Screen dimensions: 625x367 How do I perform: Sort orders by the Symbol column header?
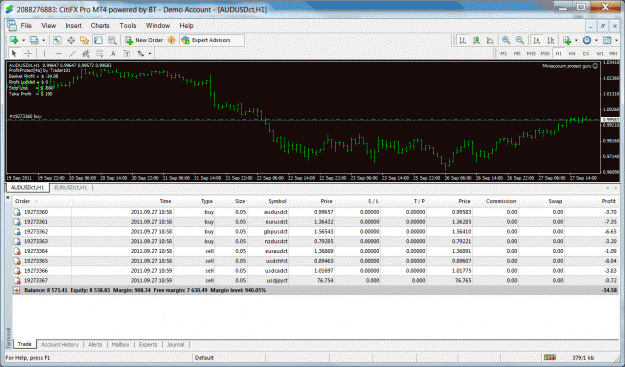point(277,201)
